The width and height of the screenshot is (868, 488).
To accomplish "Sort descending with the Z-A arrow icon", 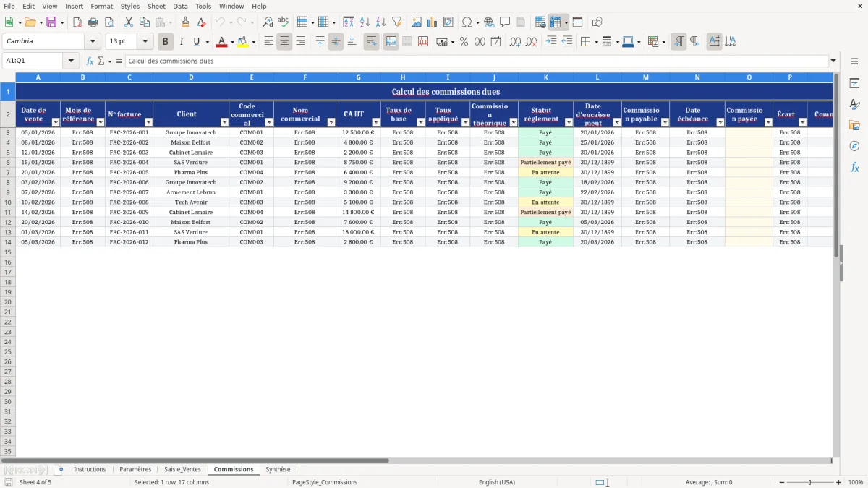I will click(x=380, y=22).
